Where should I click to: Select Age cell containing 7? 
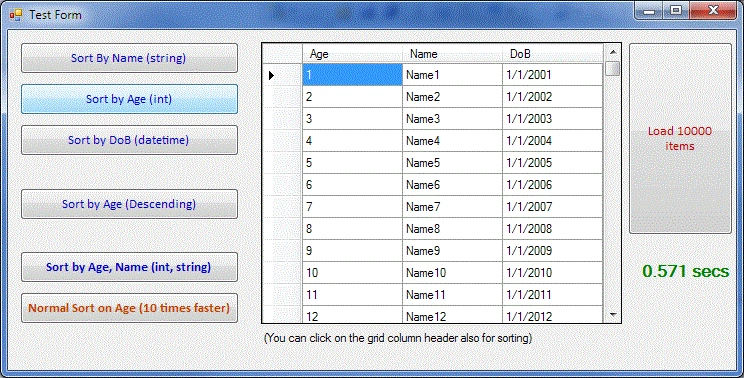tap(353, 207)
